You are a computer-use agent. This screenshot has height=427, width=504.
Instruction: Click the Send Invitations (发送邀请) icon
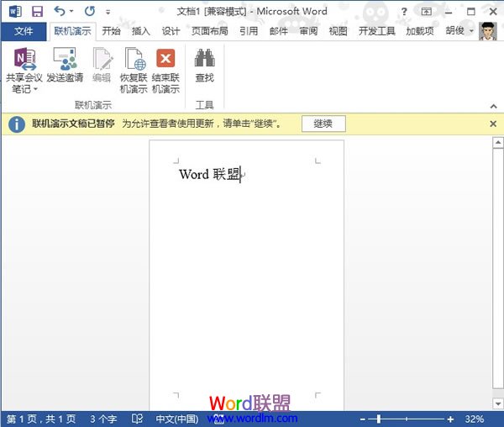pyautogui.click(x=65, y=59)
